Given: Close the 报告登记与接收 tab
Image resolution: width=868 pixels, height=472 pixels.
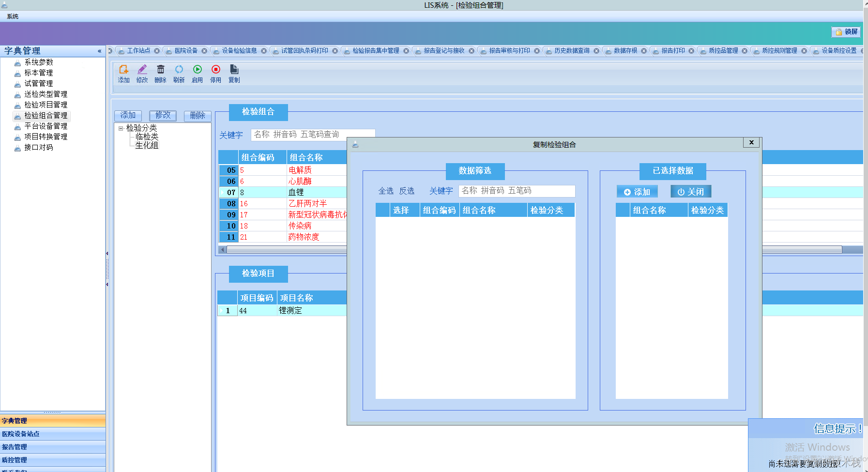Looking at the screenshot, I should pos(472,51).
